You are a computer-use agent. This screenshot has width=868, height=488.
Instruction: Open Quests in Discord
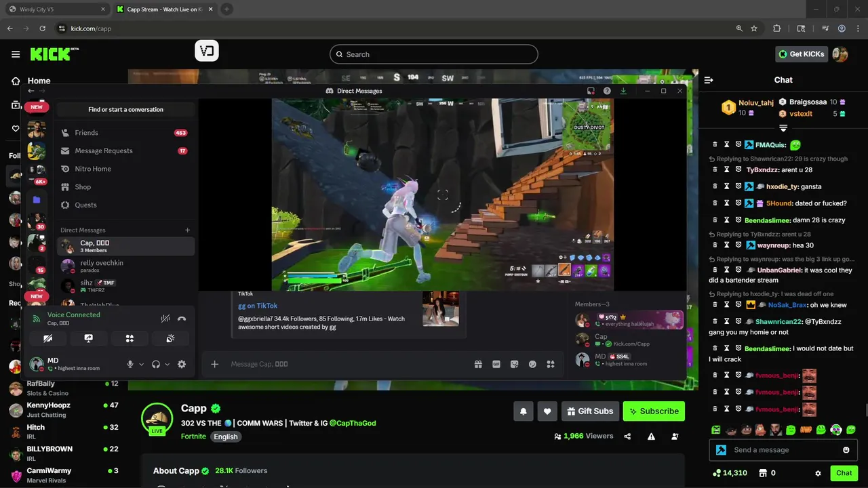click(125, 205)
